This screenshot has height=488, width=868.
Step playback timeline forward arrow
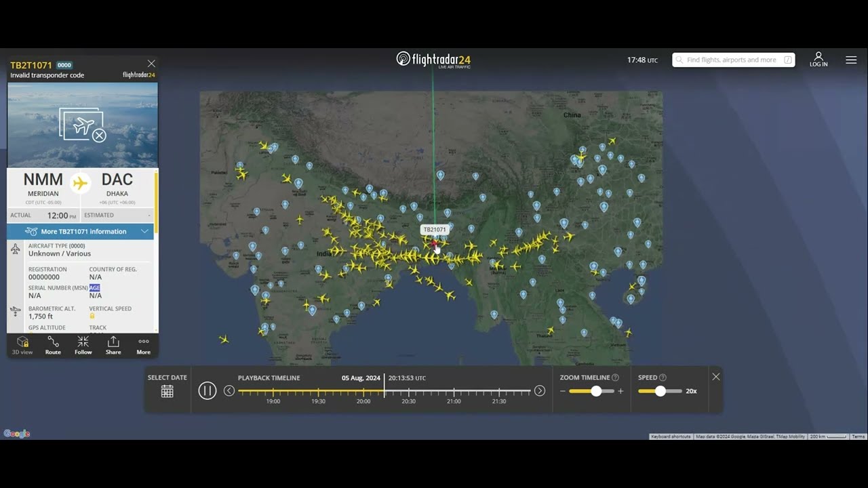540,390
